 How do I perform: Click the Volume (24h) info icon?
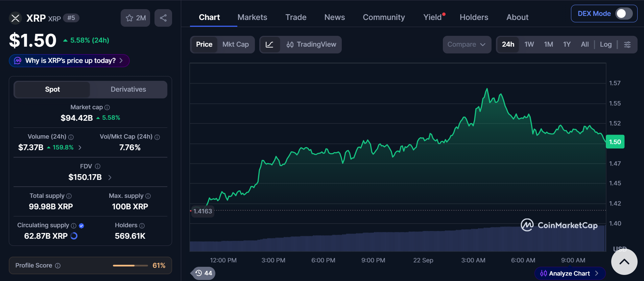coord(71,137)
